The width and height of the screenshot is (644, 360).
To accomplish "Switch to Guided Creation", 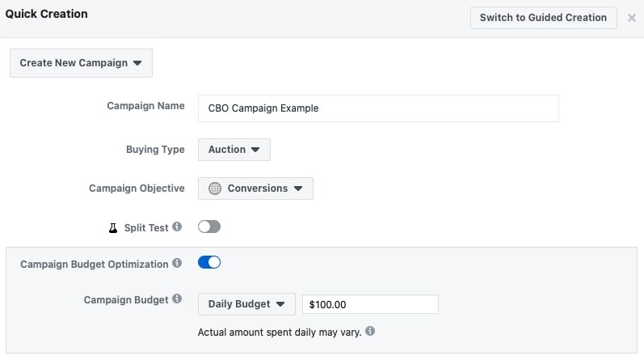I will pyautogui.click(x=543, y=18).
